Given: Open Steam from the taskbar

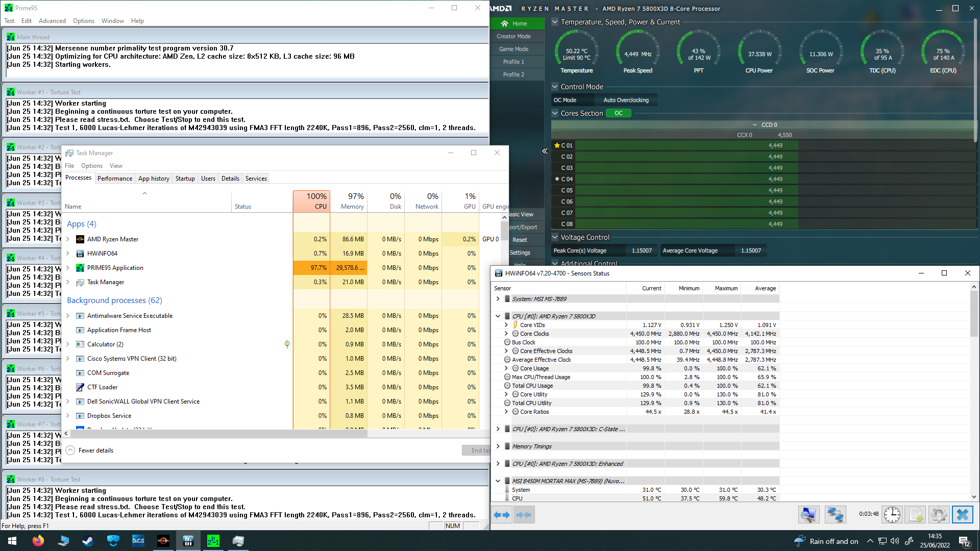Looking at the screenshot, I should click(x=88, y=541).
